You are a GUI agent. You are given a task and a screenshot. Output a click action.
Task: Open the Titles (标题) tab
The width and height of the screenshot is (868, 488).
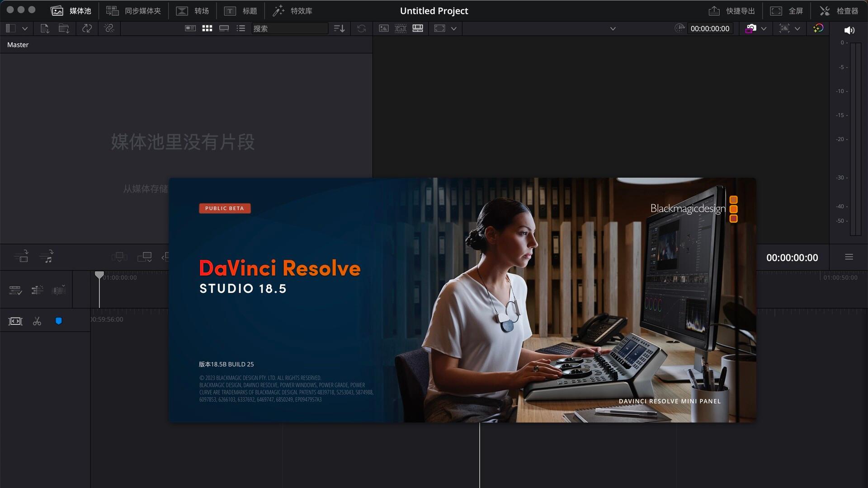coord(241,11)
